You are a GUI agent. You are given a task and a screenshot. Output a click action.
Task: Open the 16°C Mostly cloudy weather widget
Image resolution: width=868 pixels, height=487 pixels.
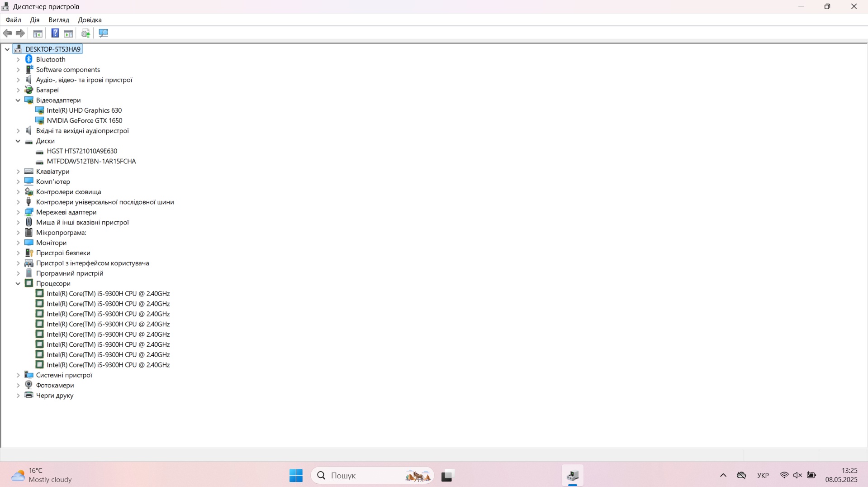(x=42, y=476)
